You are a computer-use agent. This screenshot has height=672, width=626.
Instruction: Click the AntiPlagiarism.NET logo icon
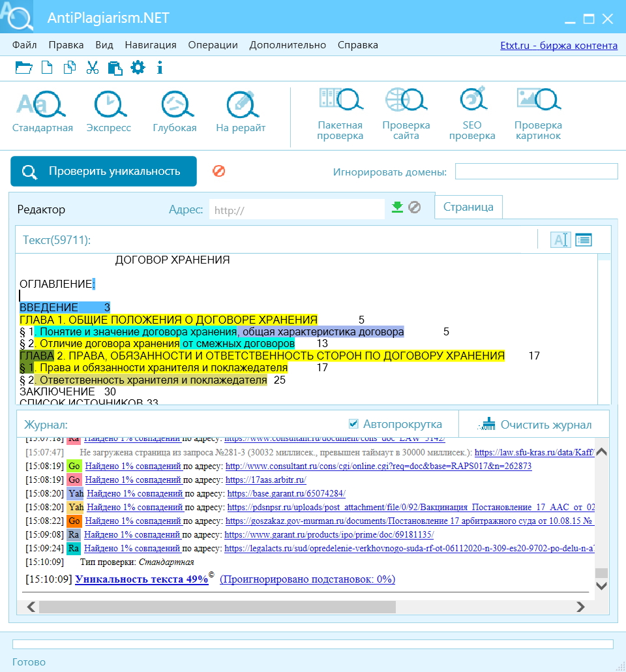coord(17,17)
